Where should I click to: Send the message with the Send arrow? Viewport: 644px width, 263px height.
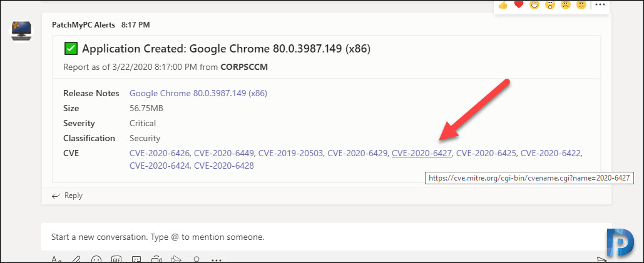[x=601, y=260]
